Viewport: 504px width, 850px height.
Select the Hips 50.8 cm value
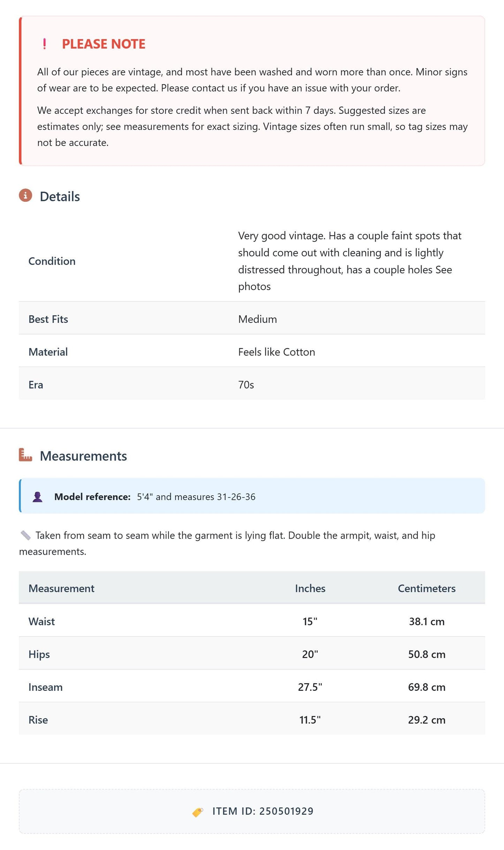coord(427,654)
